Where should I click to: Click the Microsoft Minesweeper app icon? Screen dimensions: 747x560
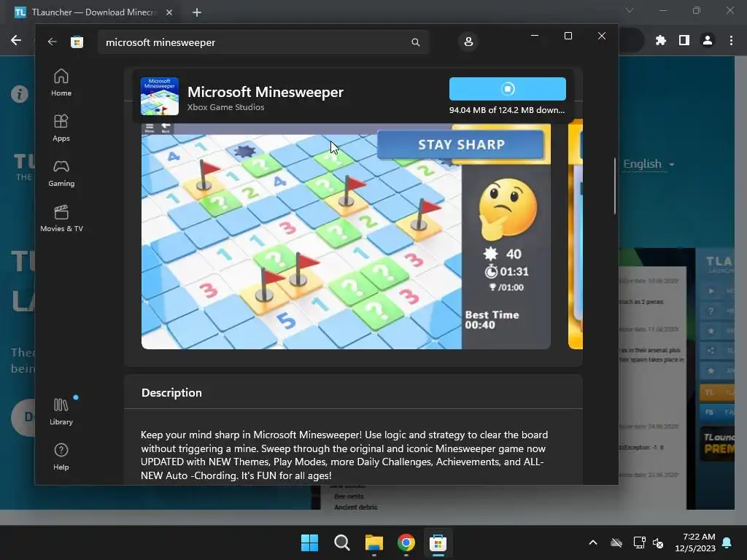click(160, 96)
